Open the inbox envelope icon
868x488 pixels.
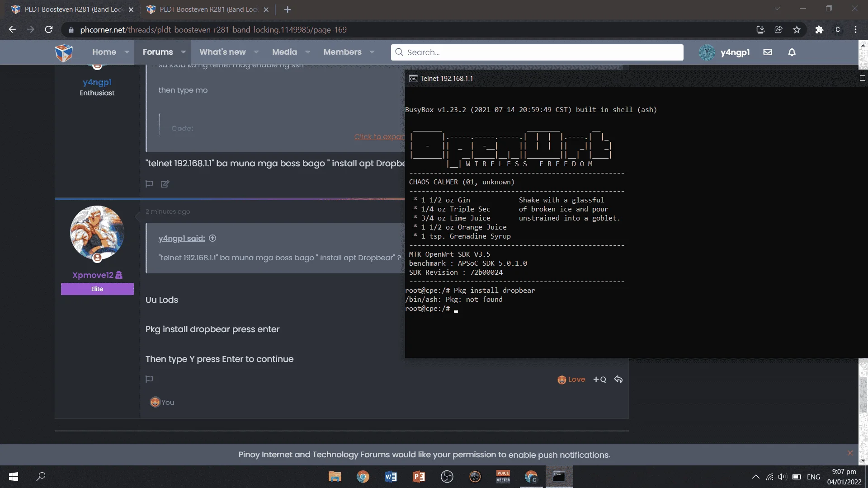tap(768, 52)
